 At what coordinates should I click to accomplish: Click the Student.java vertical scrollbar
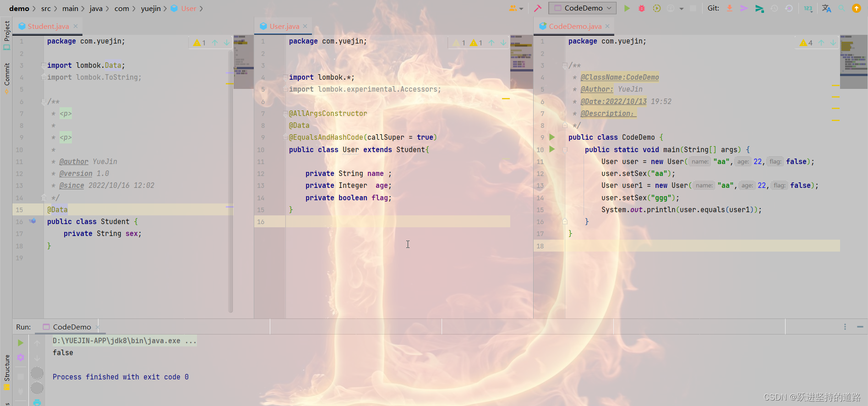(230, 181)
